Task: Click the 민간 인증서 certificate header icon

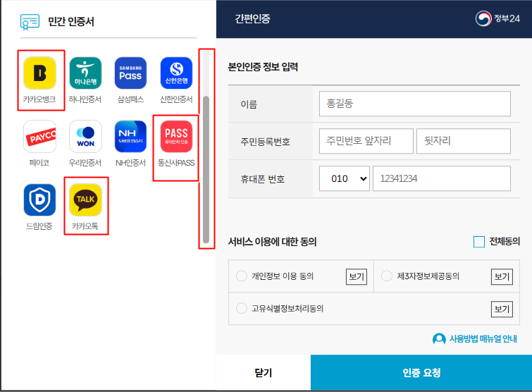Action: tap(30, 22)
